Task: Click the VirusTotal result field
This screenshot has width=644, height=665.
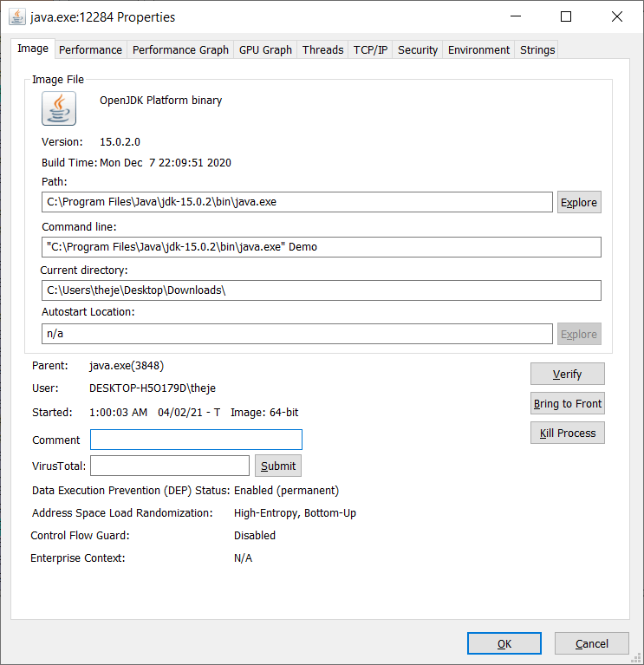Action: (170, 466)
